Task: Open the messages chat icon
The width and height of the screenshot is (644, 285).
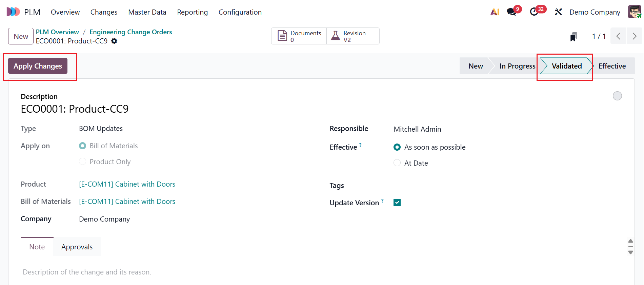Action: click(x=512, y=12)
